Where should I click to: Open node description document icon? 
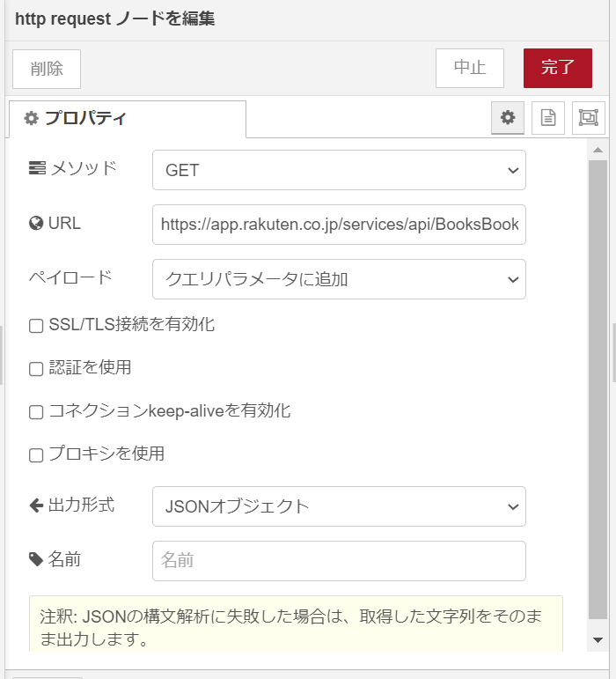click(x=548, y=118)
